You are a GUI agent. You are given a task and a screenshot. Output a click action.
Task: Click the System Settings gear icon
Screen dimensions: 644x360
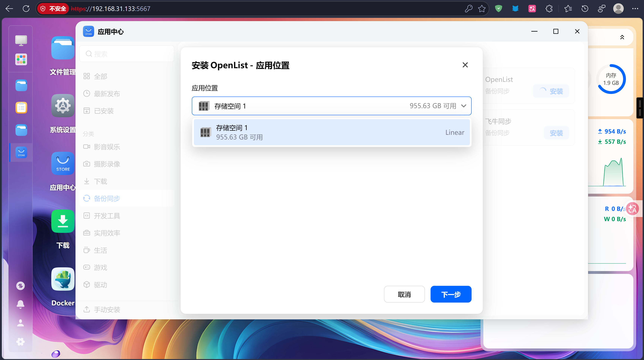pos(63,106)
